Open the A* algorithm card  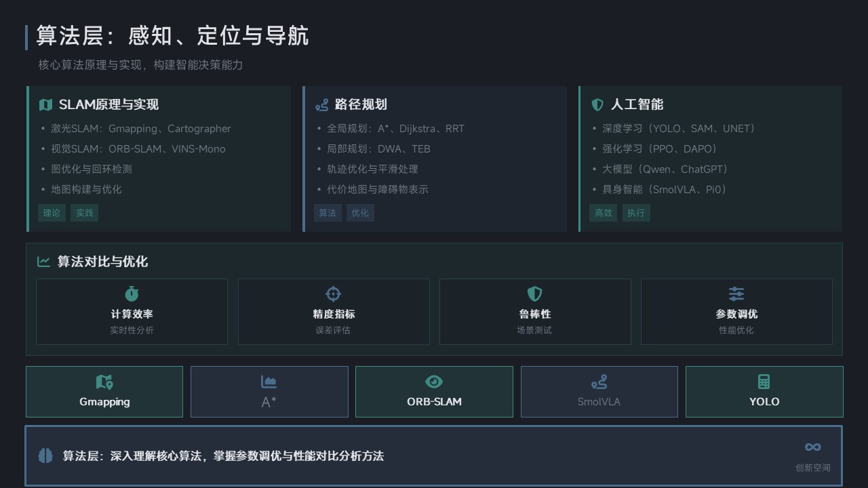[x=269, y=392]
